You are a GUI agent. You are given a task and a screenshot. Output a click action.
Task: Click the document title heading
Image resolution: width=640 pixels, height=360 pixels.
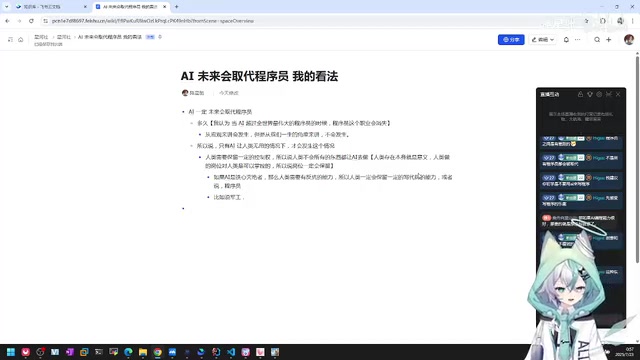pos(259,76)
